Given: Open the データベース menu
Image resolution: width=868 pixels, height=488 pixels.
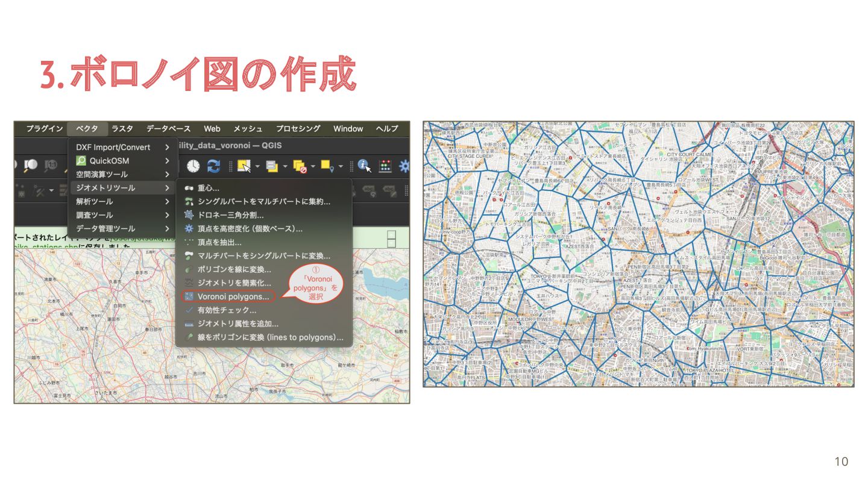Looking at the screenshot, I should [168, 128].
